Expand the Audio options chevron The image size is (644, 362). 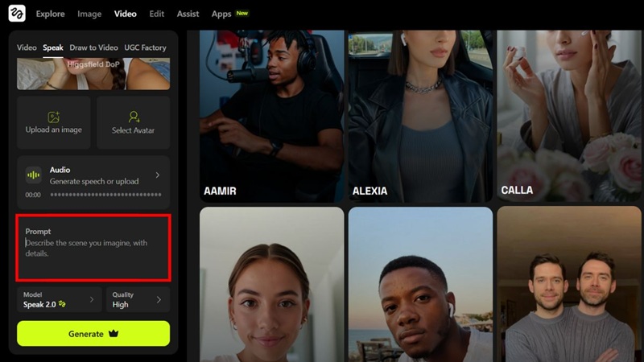158,175
